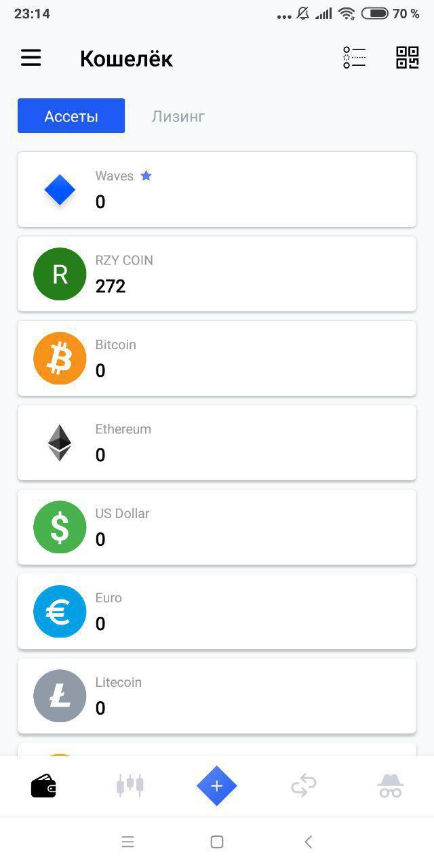Tap the Litecoin logo icon
This screenshot has height=868, width=434.
(60, 696)
